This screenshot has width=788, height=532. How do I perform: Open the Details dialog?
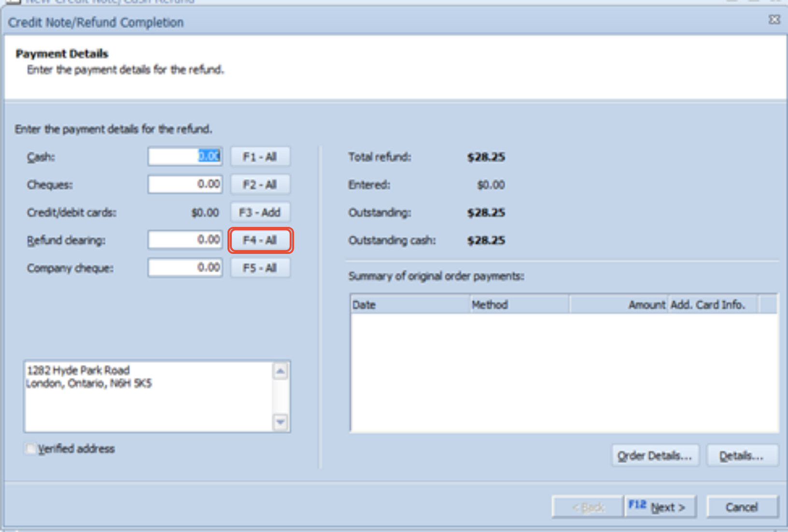pos(742,455)
